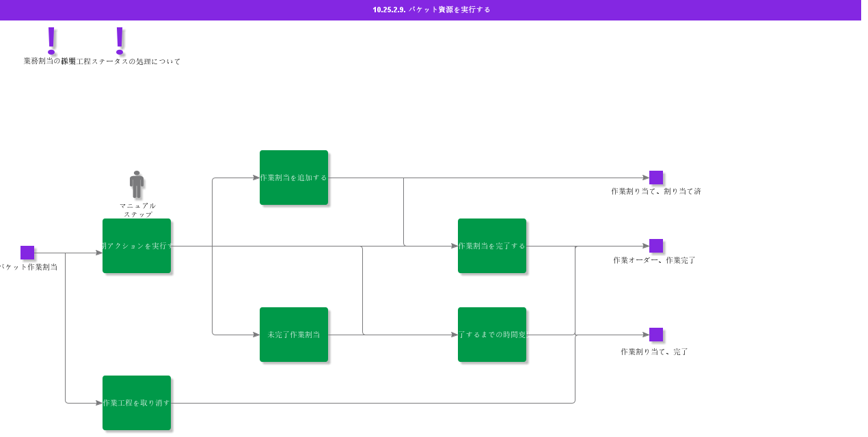Viewport: 868px width, 437px height.
Task: Select the 作業割当を完了する process box
Action: [x=492, y=246]
